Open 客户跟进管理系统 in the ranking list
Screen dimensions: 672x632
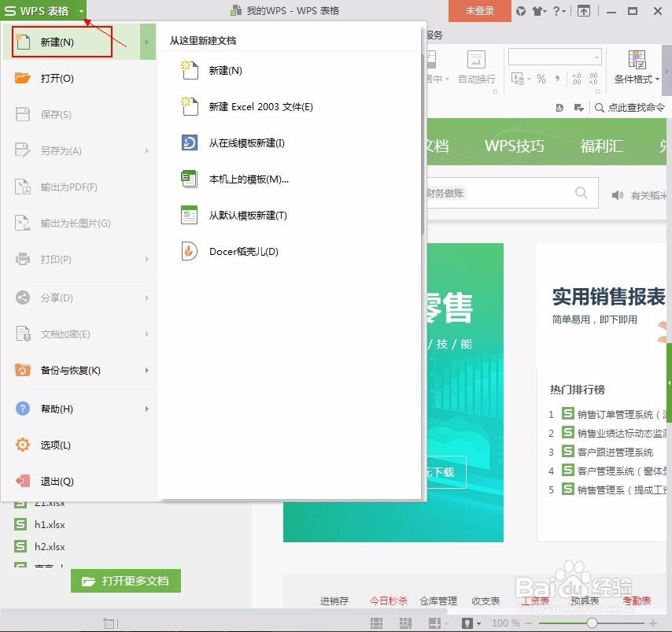pyautogui.click(x=615, y=452)
